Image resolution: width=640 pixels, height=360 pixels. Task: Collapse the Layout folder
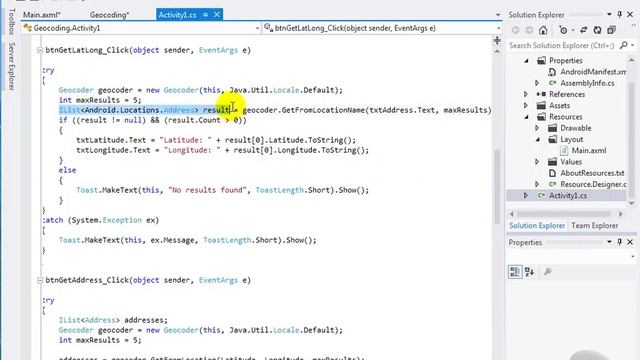click(538, 140)
